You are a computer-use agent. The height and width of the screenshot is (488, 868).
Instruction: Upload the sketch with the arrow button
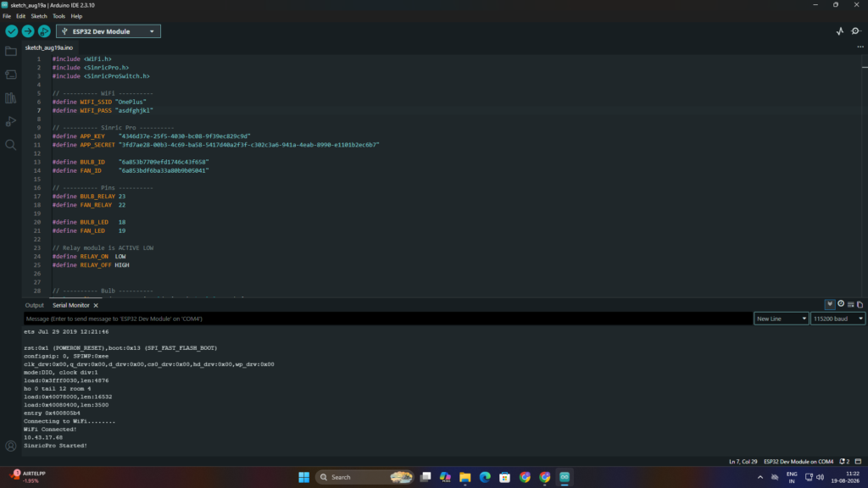[x=28, y=31]
